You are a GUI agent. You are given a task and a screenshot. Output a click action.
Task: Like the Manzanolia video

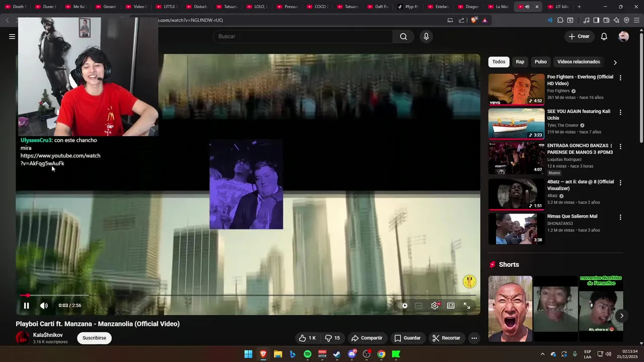pyautogui.click(x=307, y=338)
